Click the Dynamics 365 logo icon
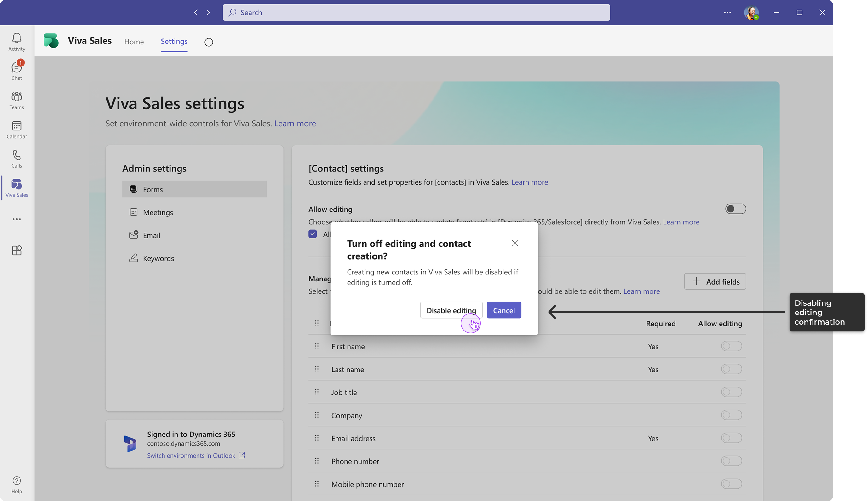This screenshot has width=868, height=501. click(x=130, y=444)
